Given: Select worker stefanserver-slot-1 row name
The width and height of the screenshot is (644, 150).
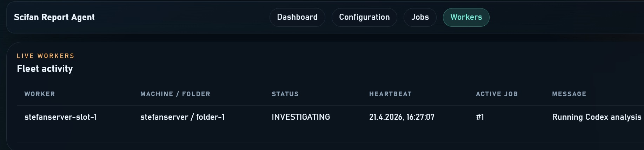Looking at the screenshot, I should coord(61,117).
